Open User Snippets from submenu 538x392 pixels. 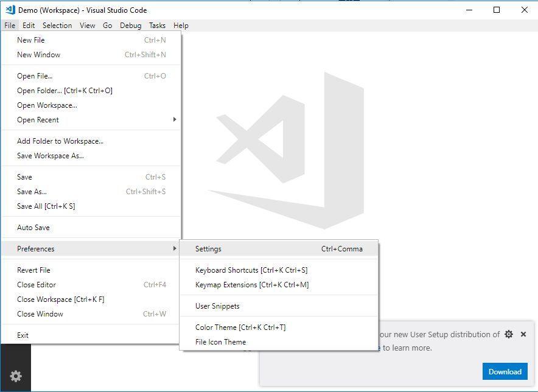pos(279,306)
